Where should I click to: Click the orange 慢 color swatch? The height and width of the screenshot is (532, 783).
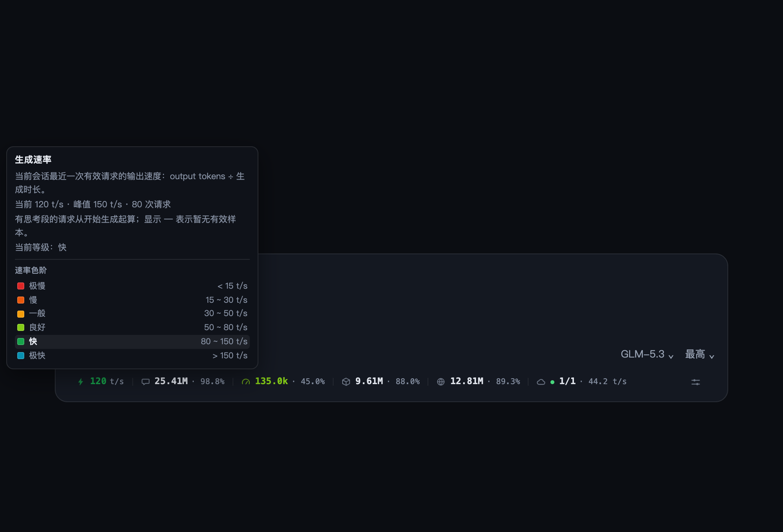[x=21, y=300]
